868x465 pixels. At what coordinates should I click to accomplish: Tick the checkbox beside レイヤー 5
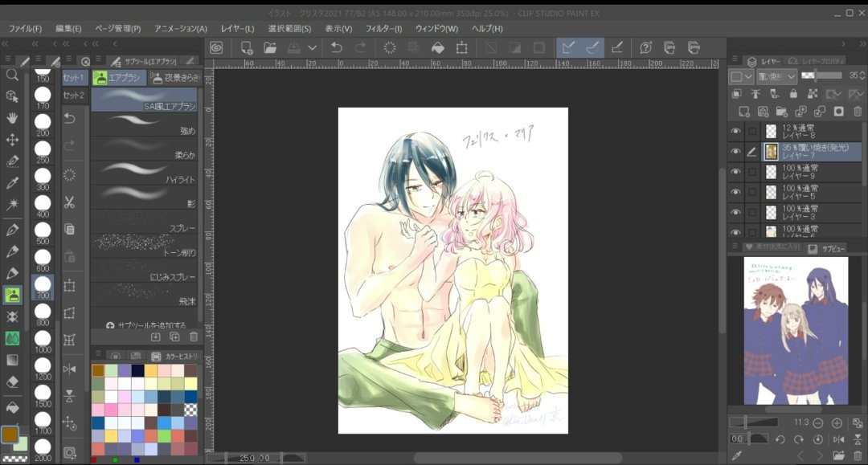(751, 193)
